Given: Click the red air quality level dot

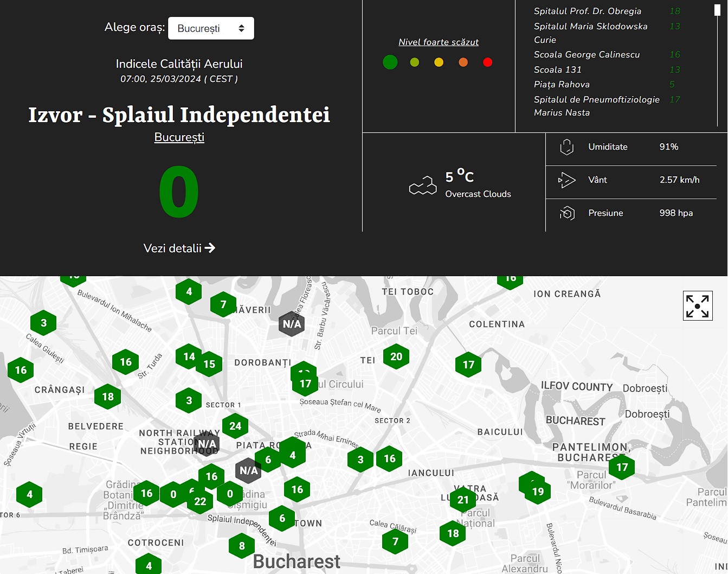Looking at the screenshot, I should 487,62.
